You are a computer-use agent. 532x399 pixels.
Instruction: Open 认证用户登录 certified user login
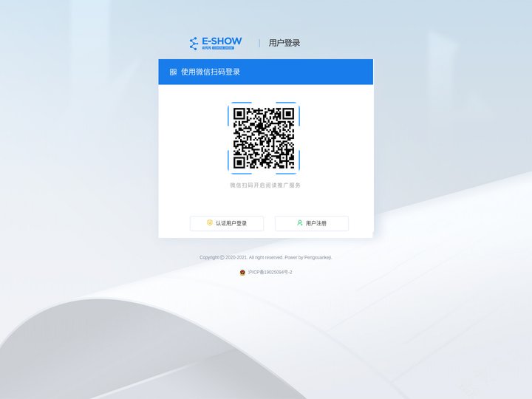coord(227,223)
